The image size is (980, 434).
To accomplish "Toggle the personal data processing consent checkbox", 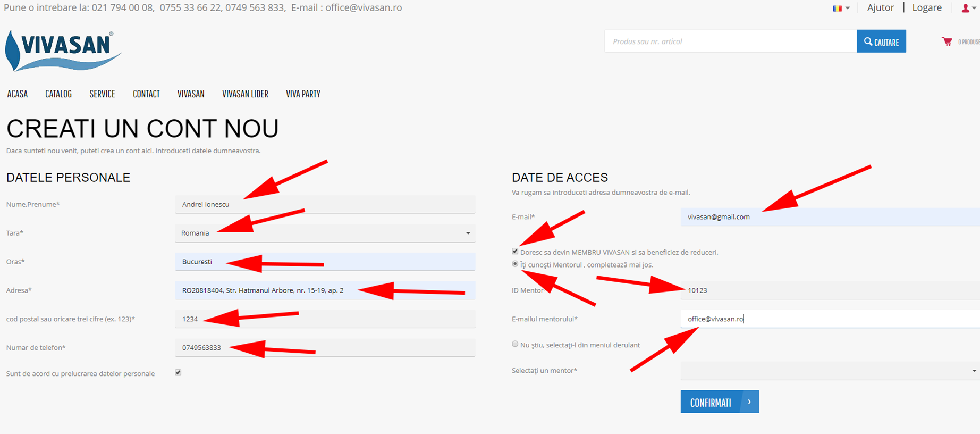I will 178,373.
